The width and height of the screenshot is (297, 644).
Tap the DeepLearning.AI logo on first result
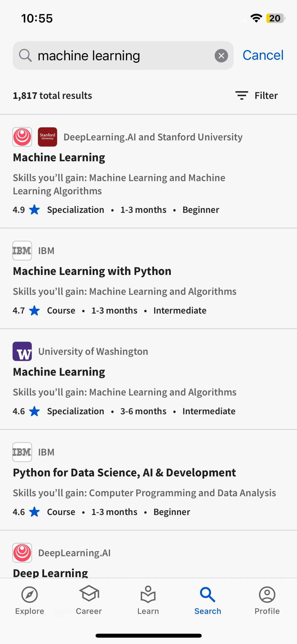point(22,137)
